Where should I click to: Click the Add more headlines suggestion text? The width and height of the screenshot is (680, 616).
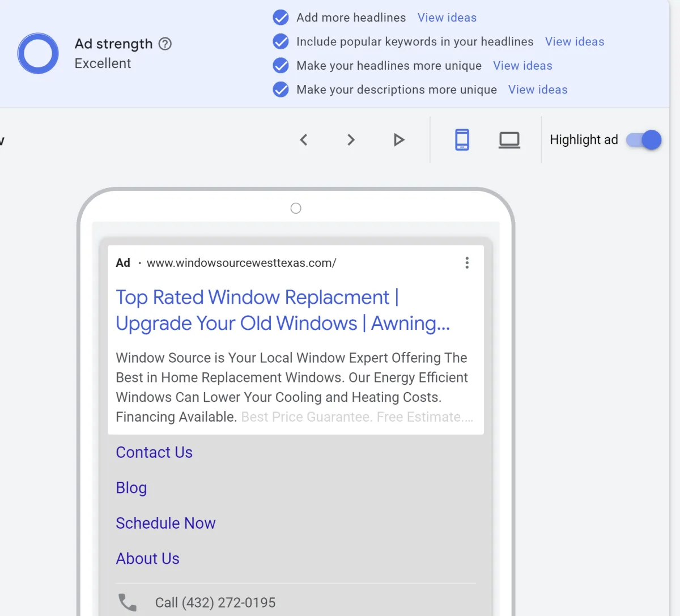pyautogui.click(x=351, y=18)
